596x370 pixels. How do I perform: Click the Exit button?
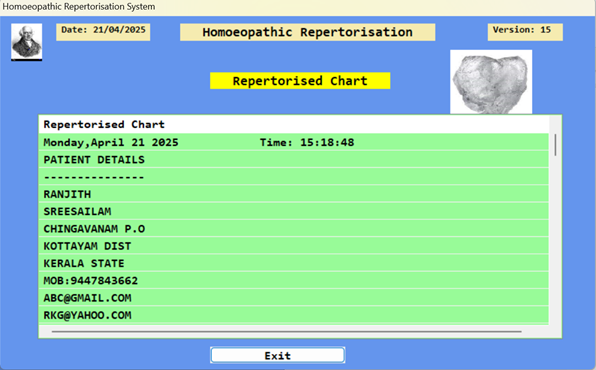pos(277,355)
